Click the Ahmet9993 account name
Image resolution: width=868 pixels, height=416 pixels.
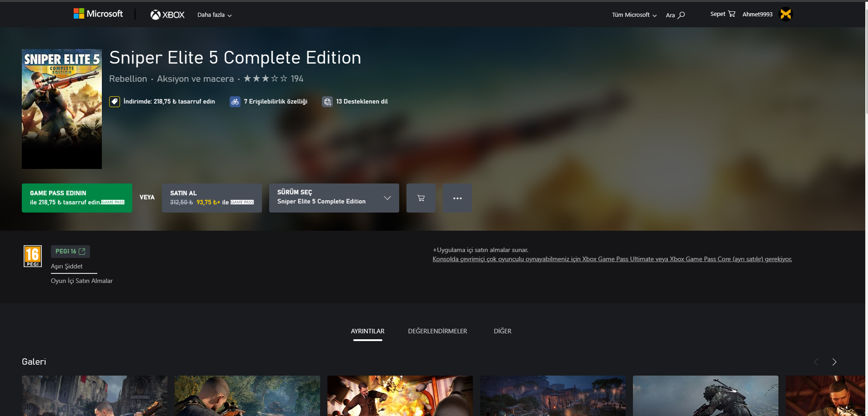[758, 15]
